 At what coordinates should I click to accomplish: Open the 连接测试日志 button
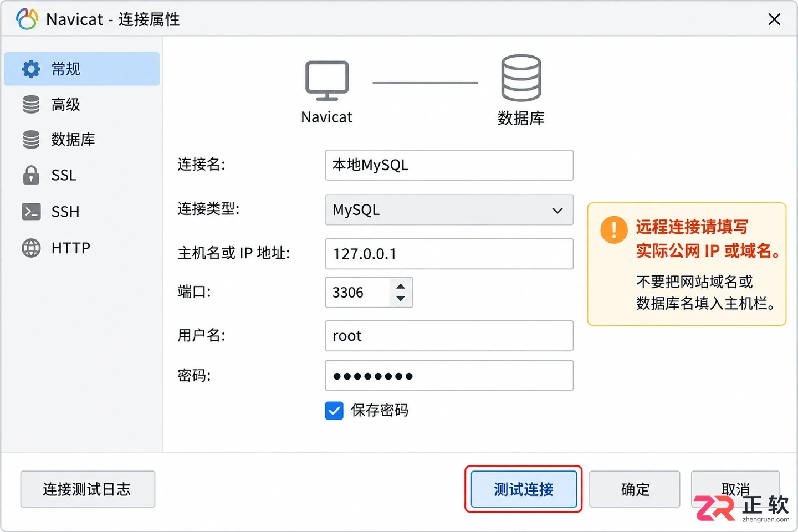click(88, 489)
